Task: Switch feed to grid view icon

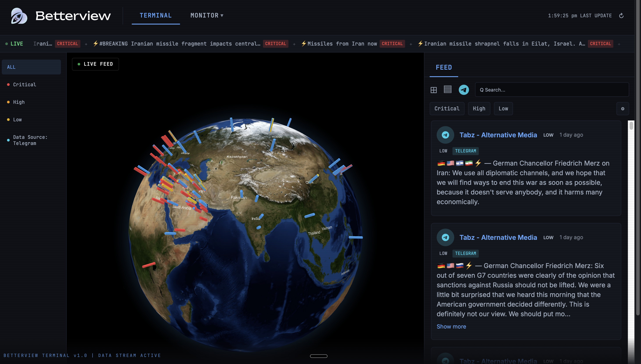Action: click(x=433, y=90)
